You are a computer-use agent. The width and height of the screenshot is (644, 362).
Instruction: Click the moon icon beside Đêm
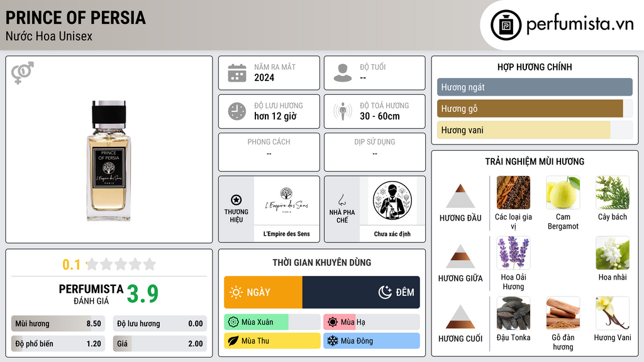tap(385, 292)
